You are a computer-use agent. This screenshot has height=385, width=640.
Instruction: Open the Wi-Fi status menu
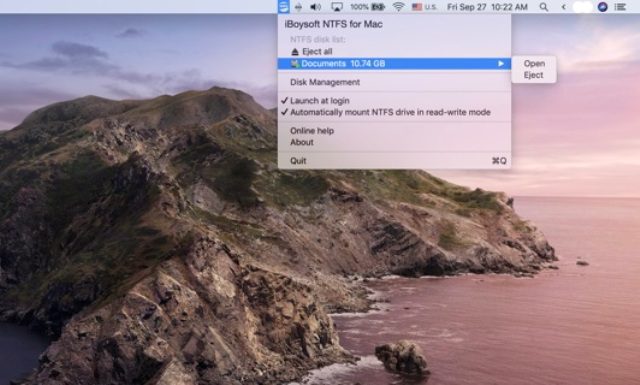tap(398, 7)
